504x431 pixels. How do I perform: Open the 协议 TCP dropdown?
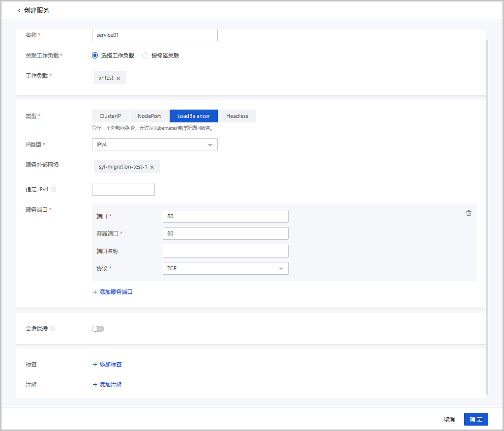pyautogui.click(x=225, y=268)
